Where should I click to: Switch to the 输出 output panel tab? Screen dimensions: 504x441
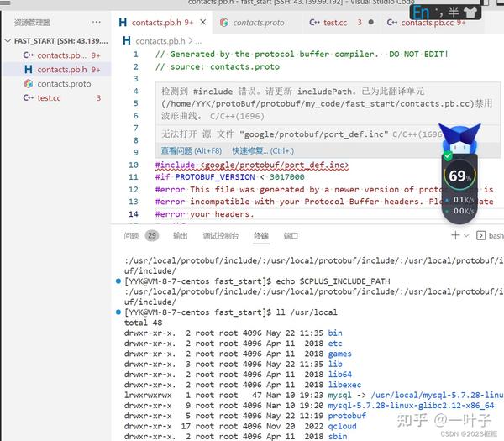point(181,236)
